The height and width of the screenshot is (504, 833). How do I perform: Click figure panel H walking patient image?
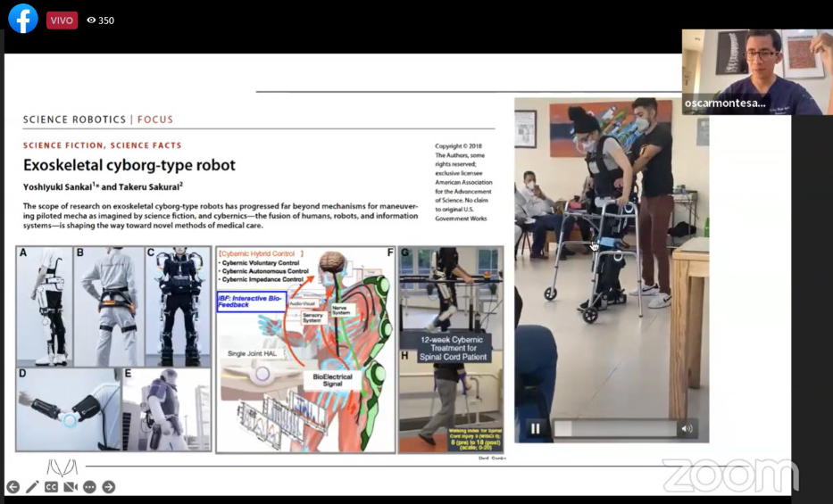(451, 401)
